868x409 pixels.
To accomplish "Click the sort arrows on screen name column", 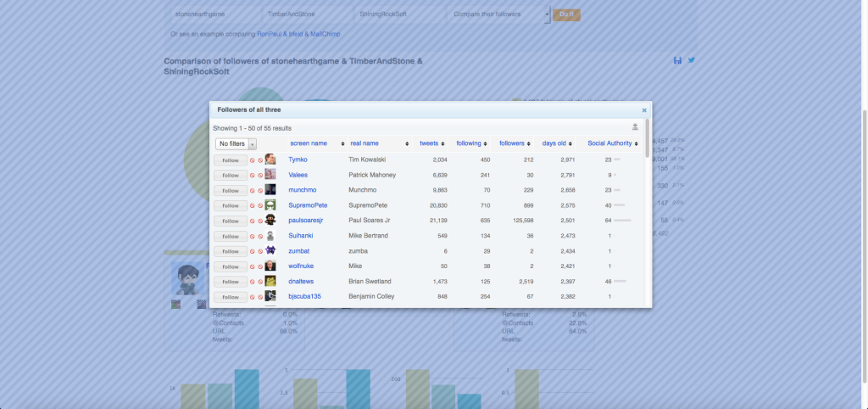I will [343, 144].
